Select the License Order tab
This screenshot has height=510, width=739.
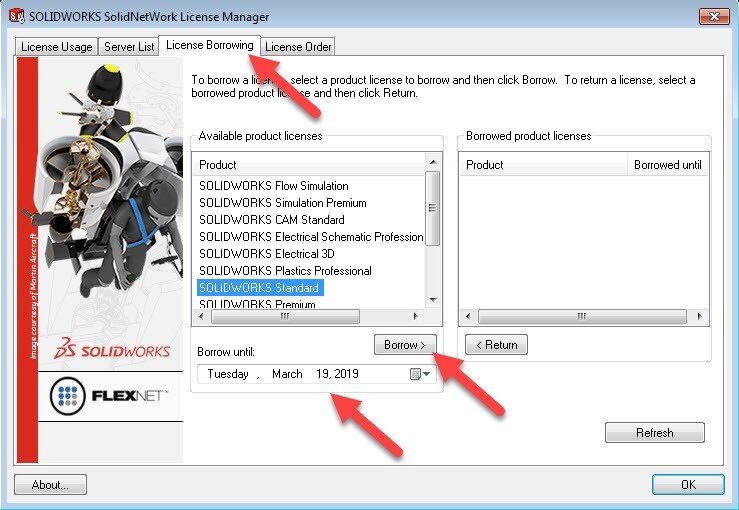point(297,47)
